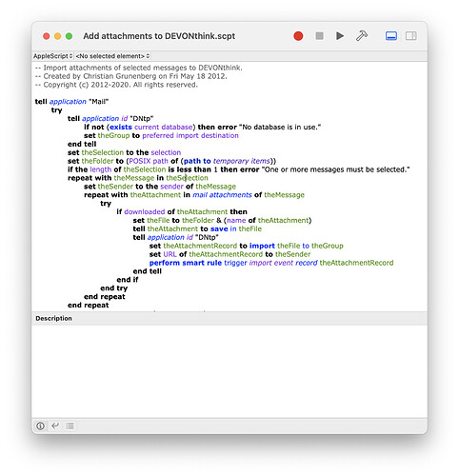Minimize the script window with yellow button

[x=58, y=36]
